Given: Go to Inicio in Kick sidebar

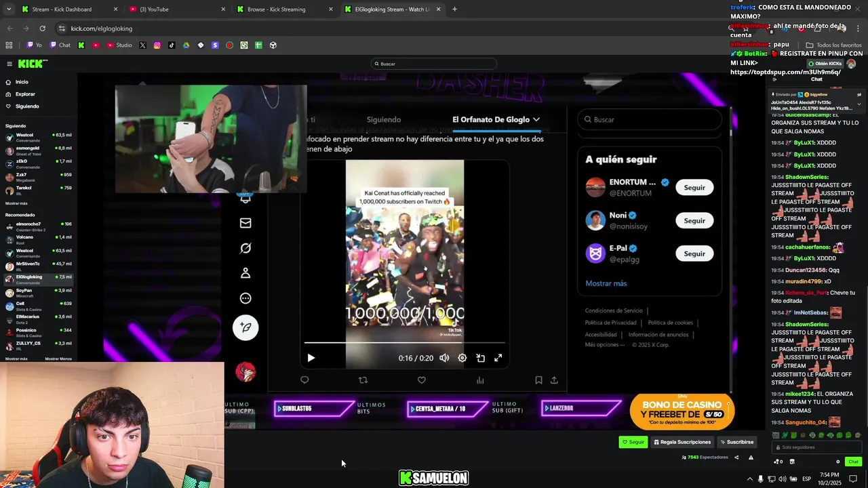Looking at the screenshot, I should click(22, 82).
